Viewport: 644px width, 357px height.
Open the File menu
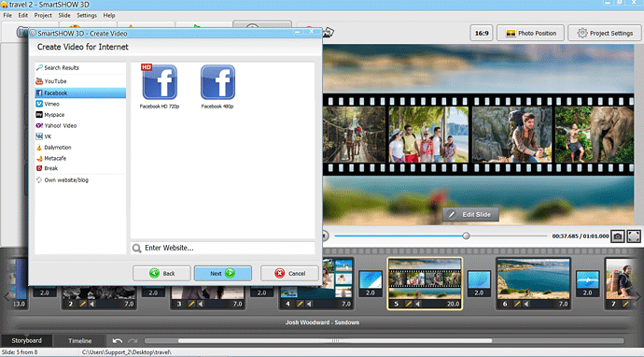coord(7,15)
